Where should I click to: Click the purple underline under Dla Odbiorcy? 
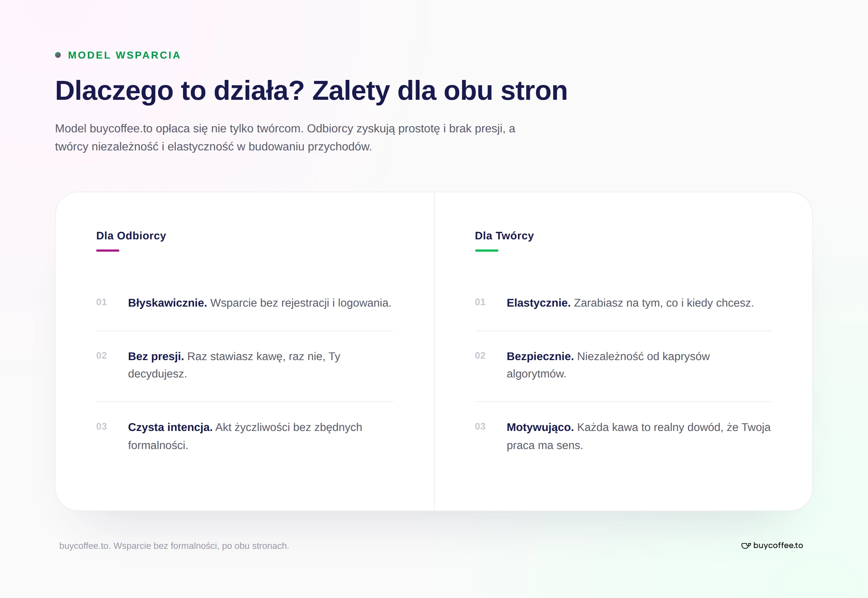[107, 250]
